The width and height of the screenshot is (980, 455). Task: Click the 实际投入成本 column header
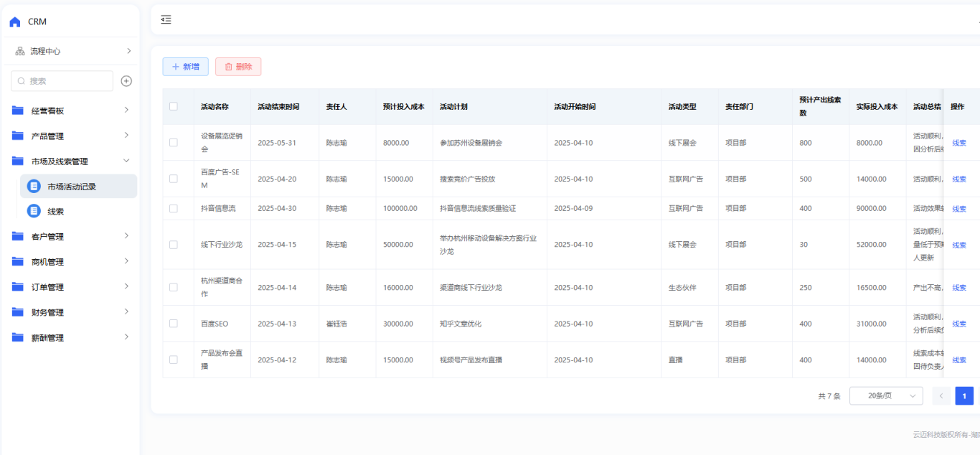(877, 107)
